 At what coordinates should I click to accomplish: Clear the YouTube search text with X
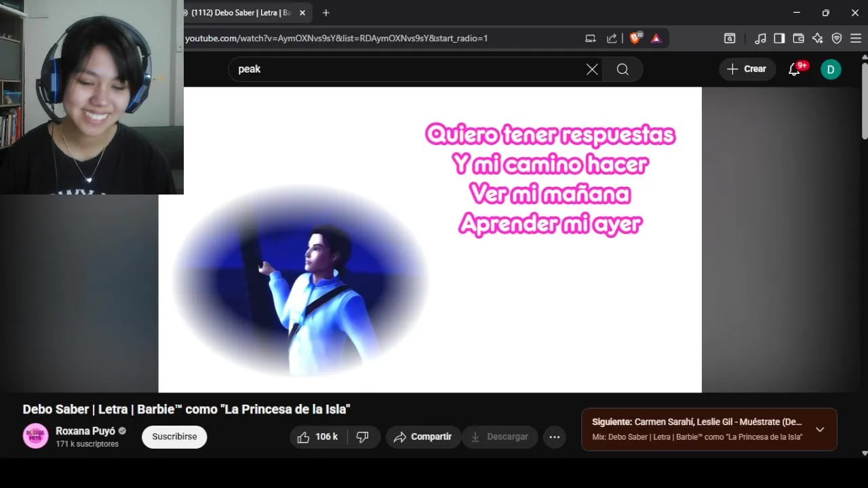point(592,69)
